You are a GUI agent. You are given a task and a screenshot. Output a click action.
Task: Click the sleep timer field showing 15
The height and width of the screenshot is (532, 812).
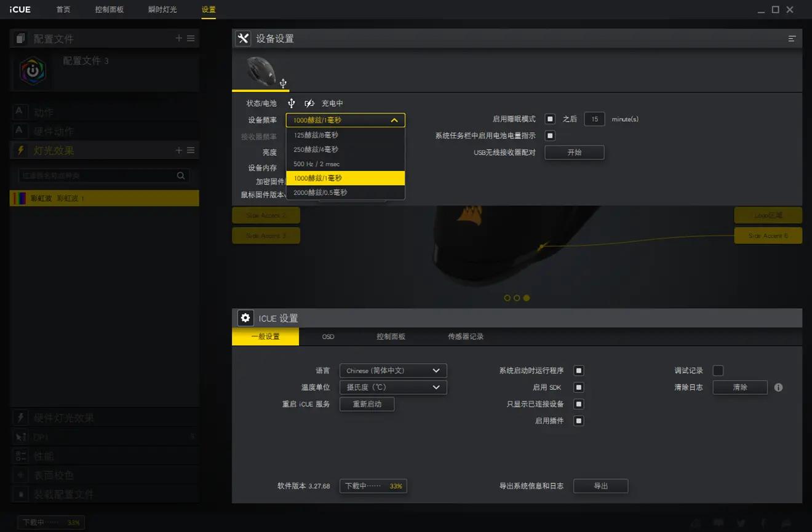coord(594,119)
